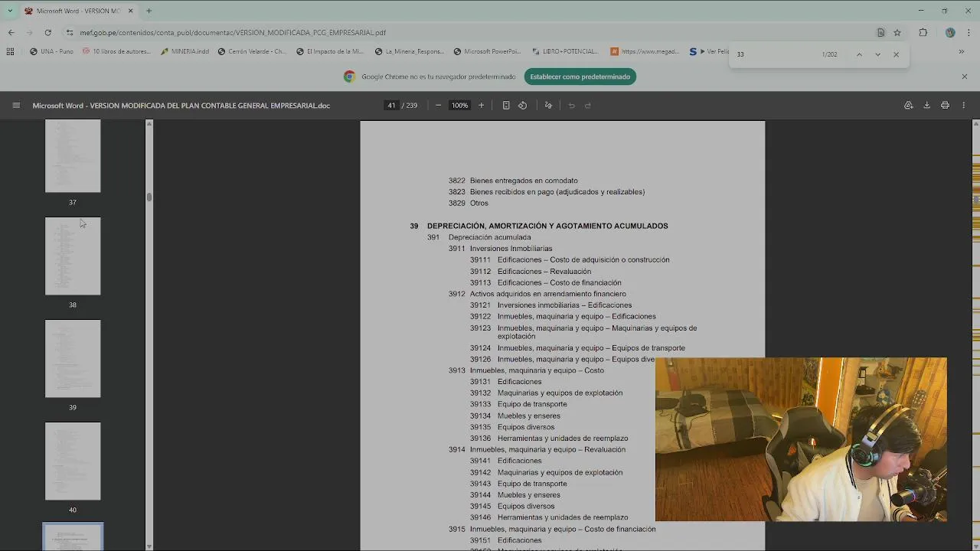
Task: Rotate the PDF counterclockwise
Action: pos(522,106)
